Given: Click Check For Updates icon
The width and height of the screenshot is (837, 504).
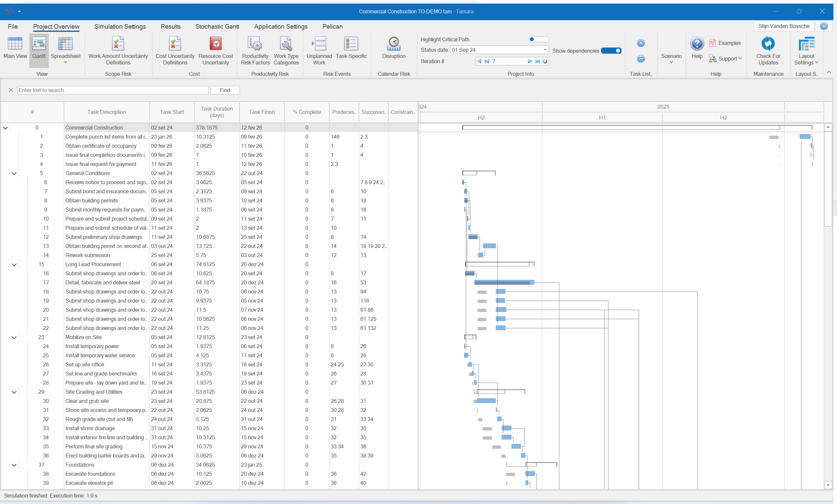Looking at the screenshot, I should point(768,44).
